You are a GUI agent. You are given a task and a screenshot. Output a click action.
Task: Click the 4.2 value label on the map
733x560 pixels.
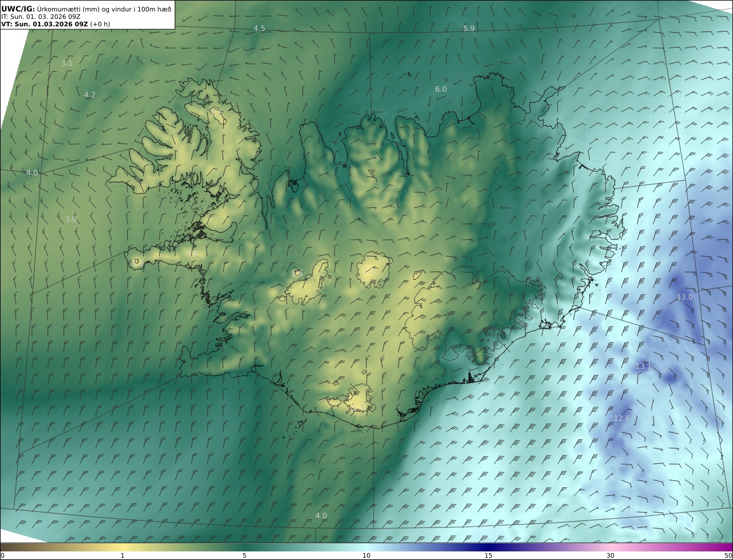[x=90, y=94]
